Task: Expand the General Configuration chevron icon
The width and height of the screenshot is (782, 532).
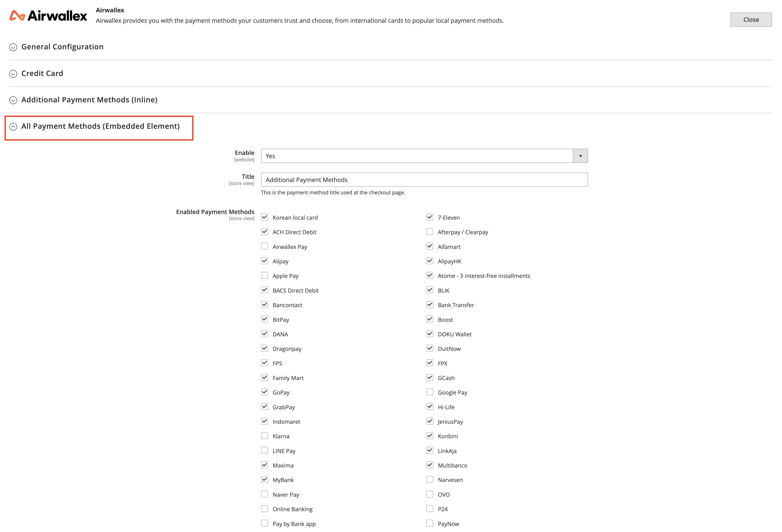Action: [13, 47]
